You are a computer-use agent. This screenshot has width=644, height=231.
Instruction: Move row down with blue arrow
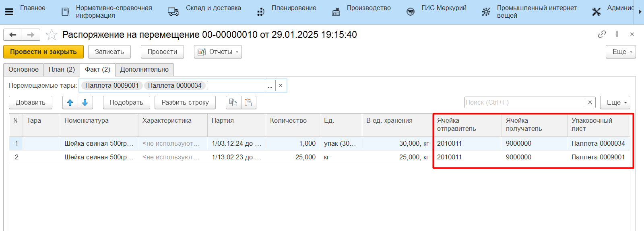pos(85,103)
